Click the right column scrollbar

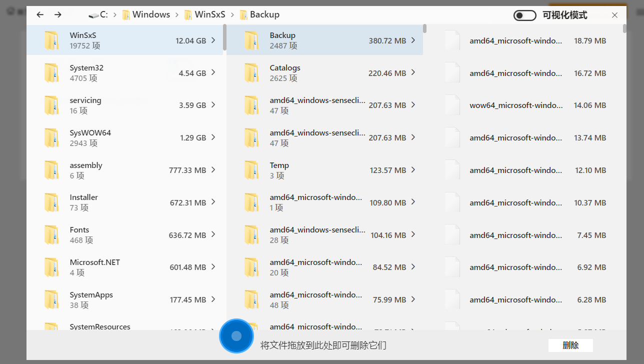point(624,28)
